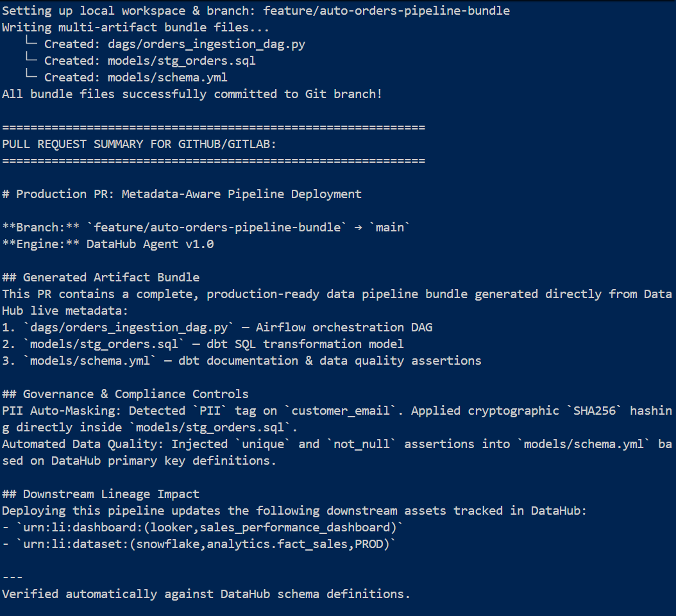This screenshot has height=616, width=676.
Task: Click the 'DataHub Agent v1.0' engine text
Action: coord(150,244)
